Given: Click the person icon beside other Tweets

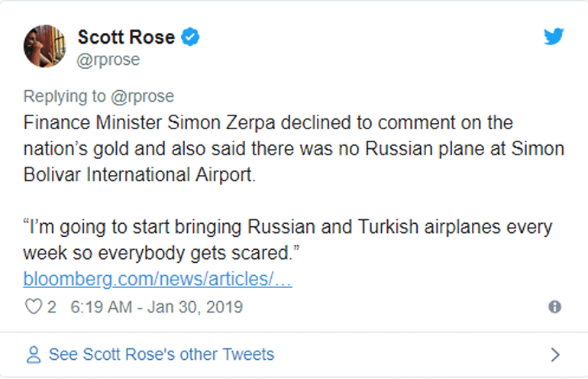Looking at the screenshot, I should (33, 355).
